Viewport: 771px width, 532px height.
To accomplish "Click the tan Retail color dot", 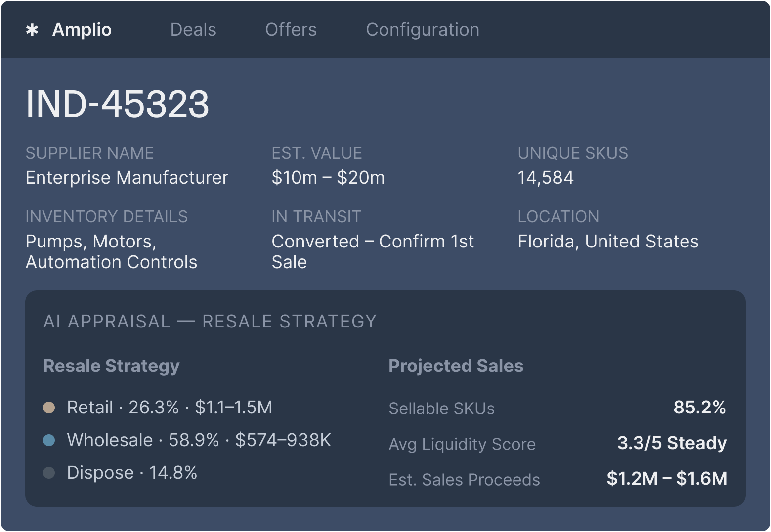I will 49,408.
